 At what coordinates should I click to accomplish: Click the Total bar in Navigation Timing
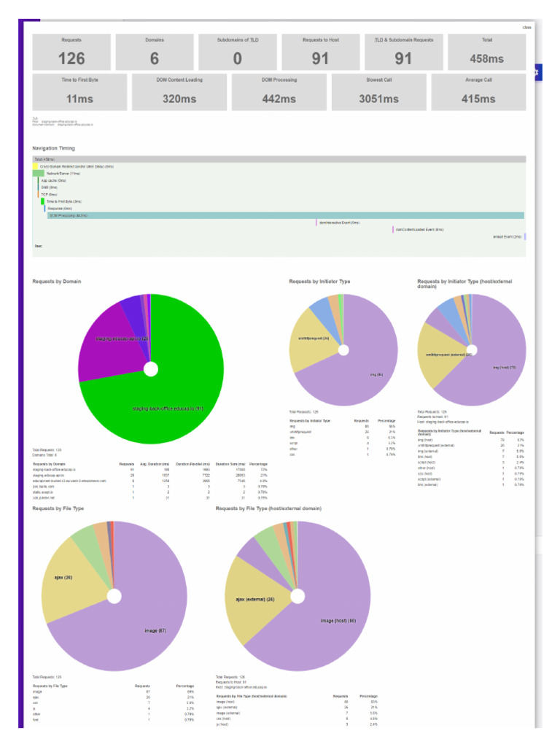point(279,159)
